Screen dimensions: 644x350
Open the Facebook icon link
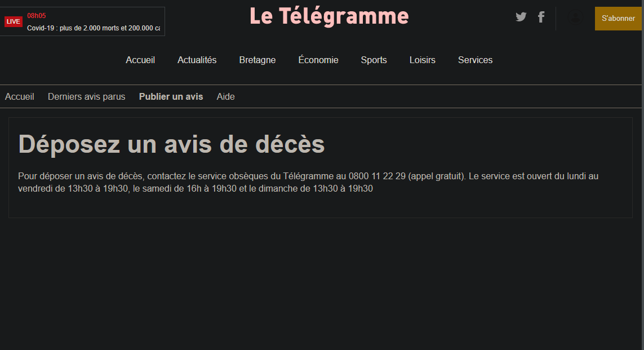pos(541,17)
